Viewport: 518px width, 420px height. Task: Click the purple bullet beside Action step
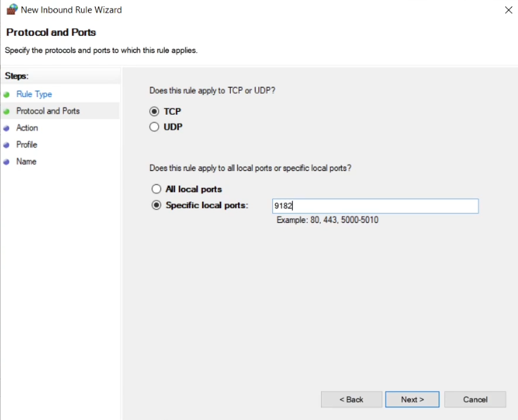6,128
